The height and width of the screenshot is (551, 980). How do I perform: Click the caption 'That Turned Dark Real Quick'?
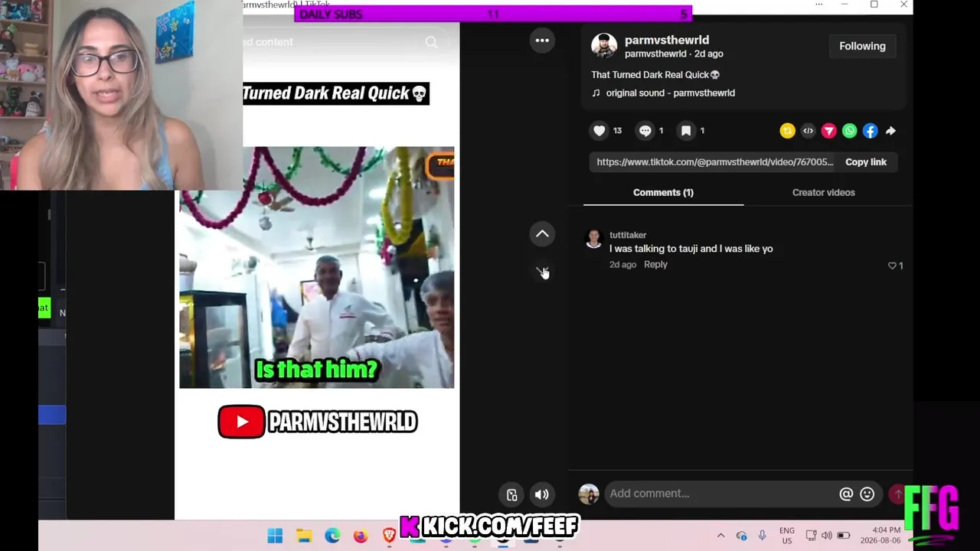point(655,75)
